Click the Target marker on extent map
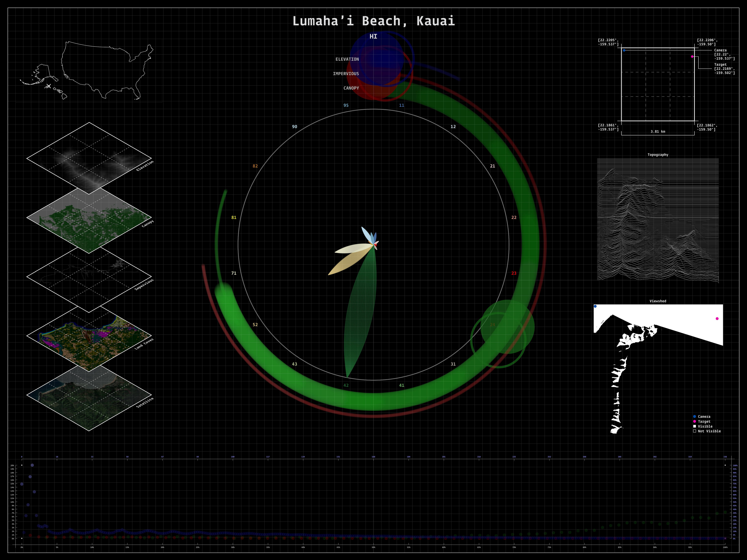Image resolution: width=747 pixels, height=560 pixels. coord(692,57)
